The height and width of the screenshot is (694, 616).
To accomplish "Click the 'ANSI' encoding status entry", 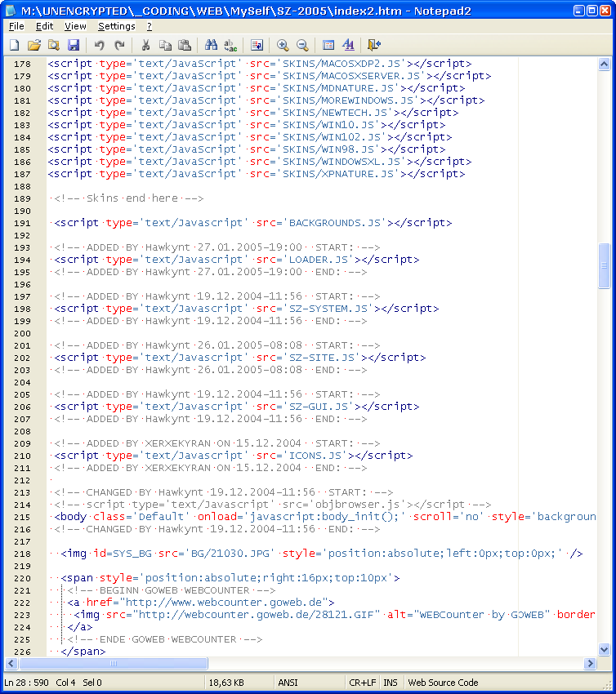I will [x=288, y=683].
